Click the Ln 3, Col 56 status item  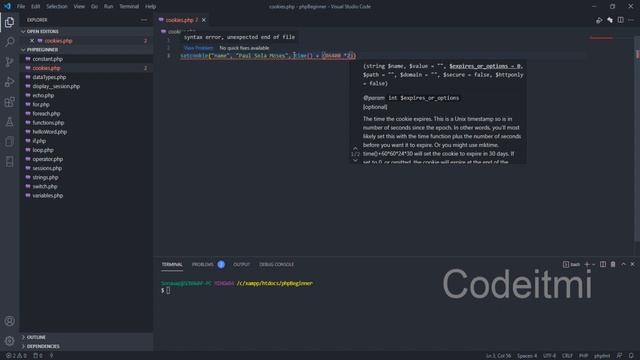coord(498,356)
